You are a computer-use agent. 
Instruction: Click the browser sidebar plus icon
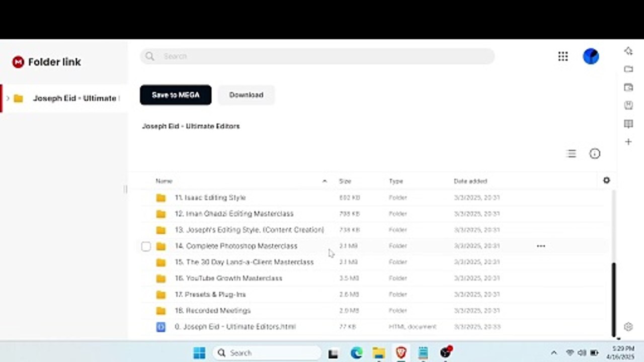tap(628, 142)
